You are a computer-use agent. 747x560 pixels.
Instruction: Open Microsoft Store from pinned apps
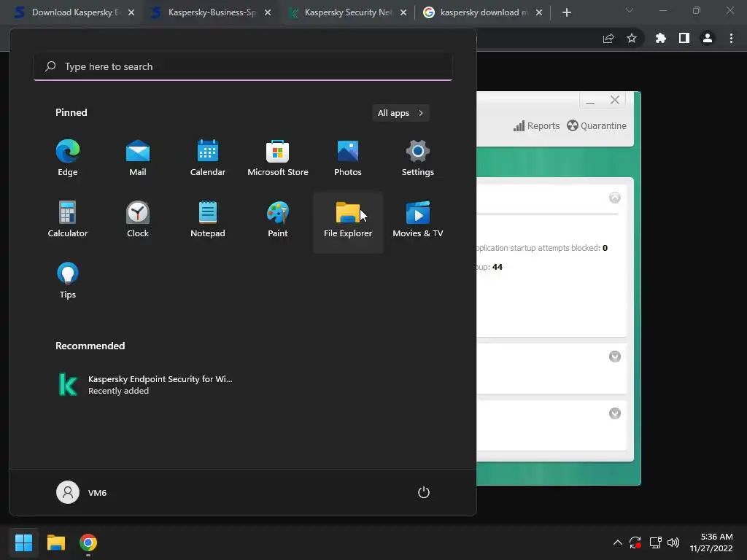coord(278,158)
